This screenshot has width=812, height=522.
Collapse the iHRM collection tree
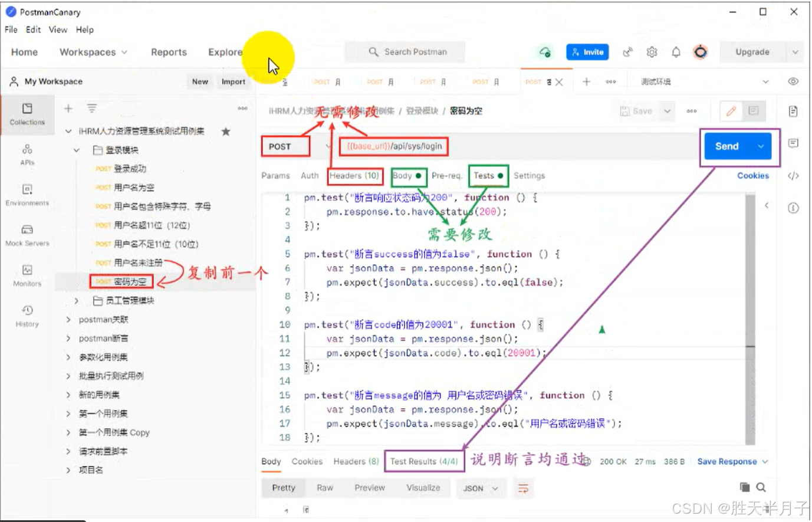coord(68,131)
